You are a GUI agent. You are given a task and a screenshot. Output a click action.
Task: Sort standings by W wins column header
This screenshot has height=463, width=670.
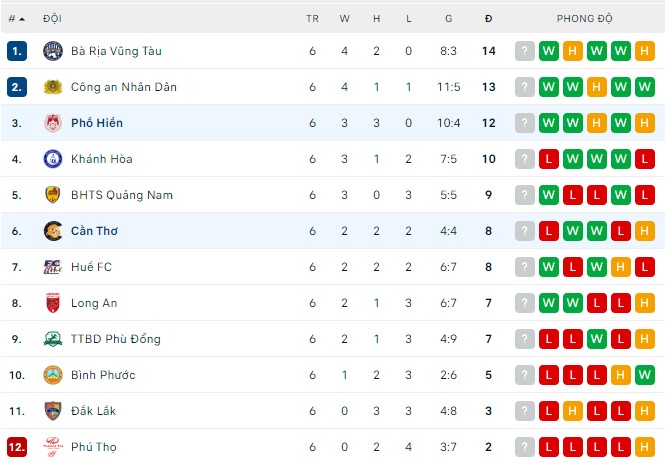[344, 18]
